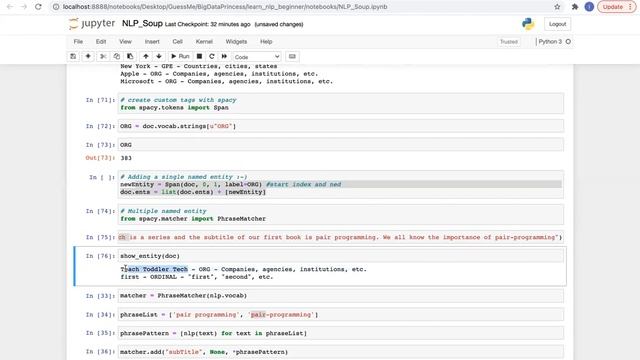640x360 pixels.
Task: Go back in browser history
Action: pos(10,7)
